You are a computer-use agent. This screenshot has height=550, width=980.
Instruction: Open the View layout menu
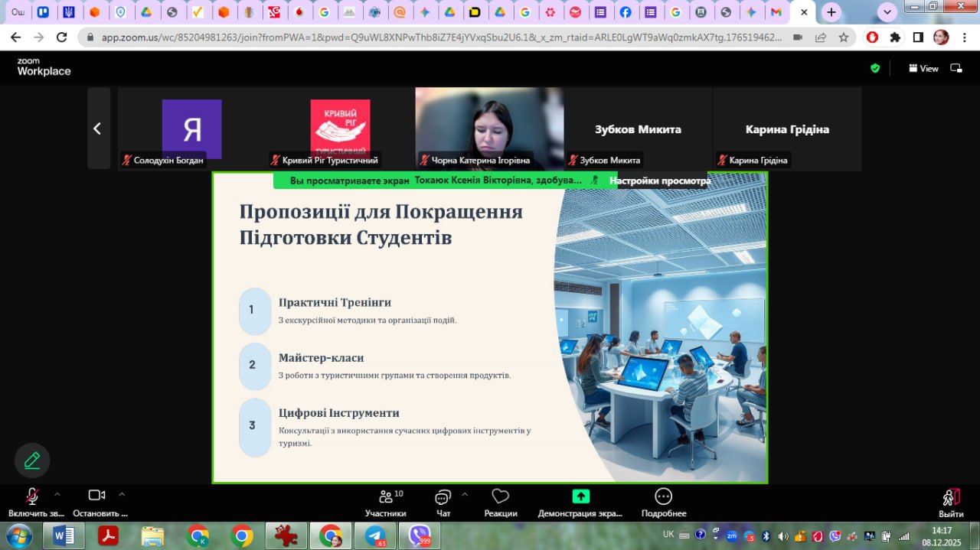923,68
